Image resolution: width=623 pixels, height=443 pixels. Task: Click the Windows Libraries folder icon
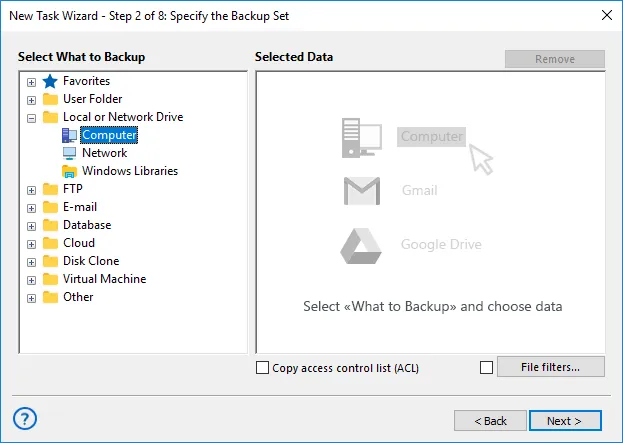(69, 171)
